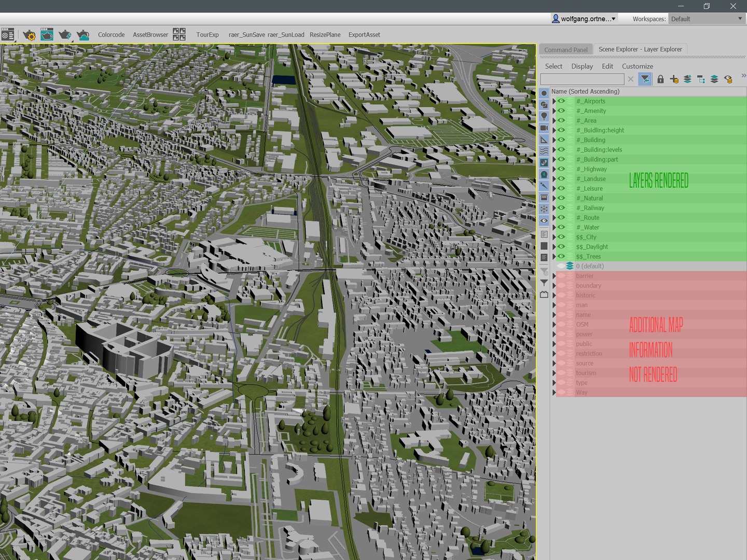This screenshot has width=747, height=560.
Task: Toggle the Display Bones filter icon
Action: 544,186
